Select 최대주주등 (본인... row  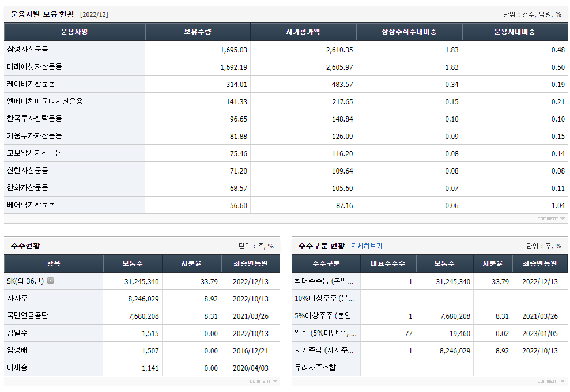click(324, 281)
